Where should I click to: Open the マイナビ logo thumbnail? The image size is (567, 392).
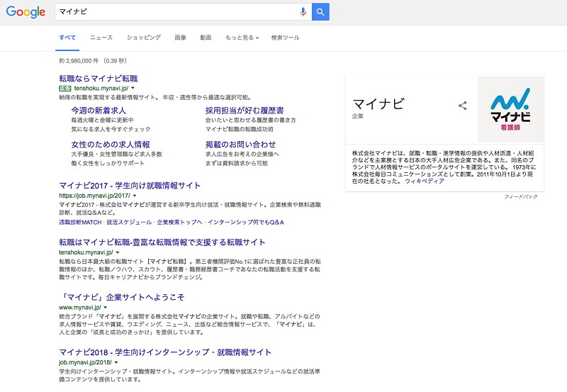pyautogui.click(x=510, y=109)
